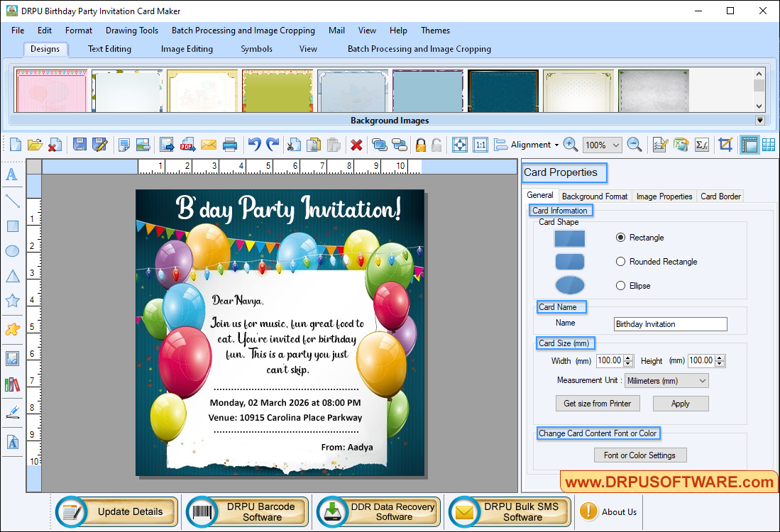
Task: Undo the last action
Action: (x=254, y=145)
